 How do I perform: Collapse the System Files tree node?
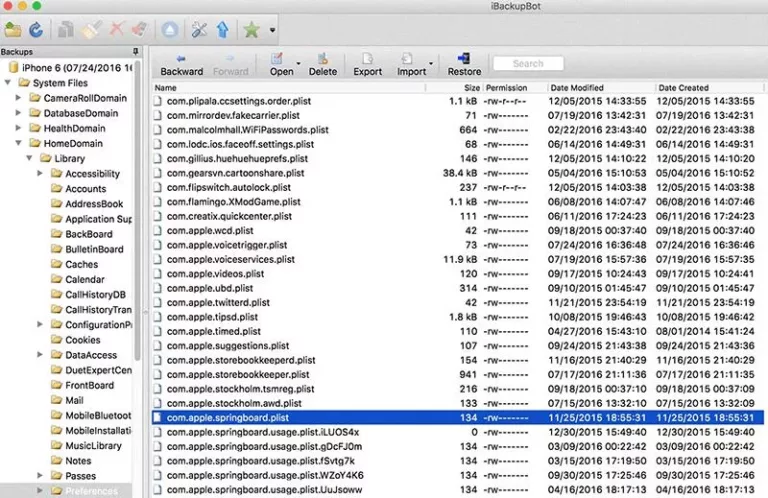click(x=8, y=83)
